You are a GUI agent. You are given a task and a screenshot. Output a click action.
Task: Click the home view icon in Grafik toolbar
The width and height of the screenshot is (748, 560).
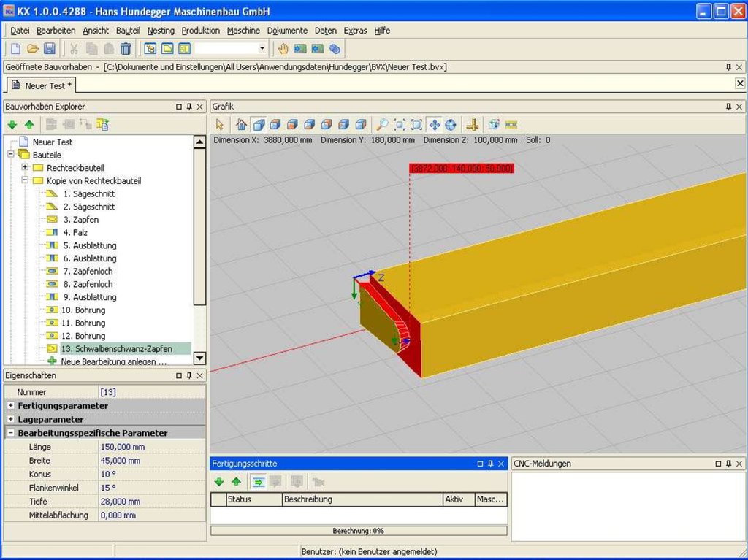click(x=241, y=125)
